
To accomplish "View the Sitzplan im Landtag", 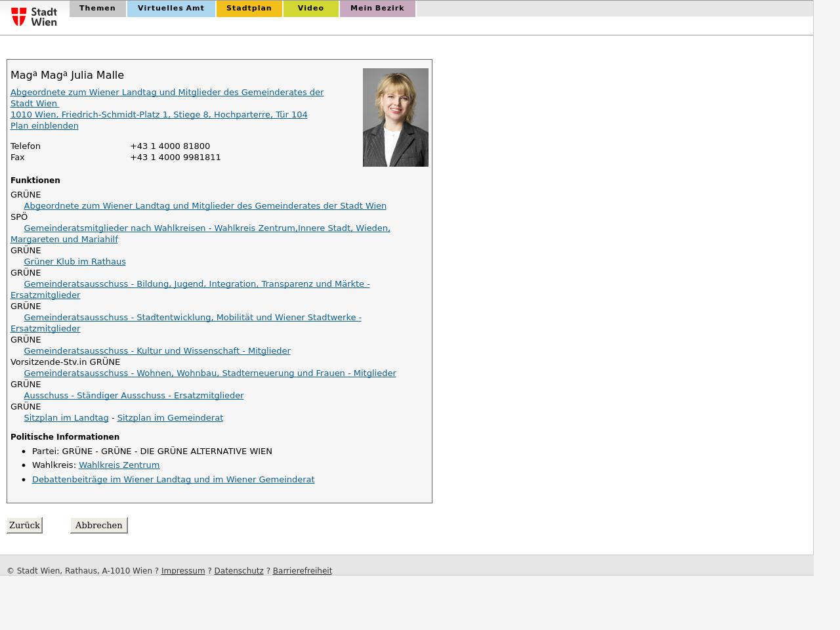I will coord(66,418).
